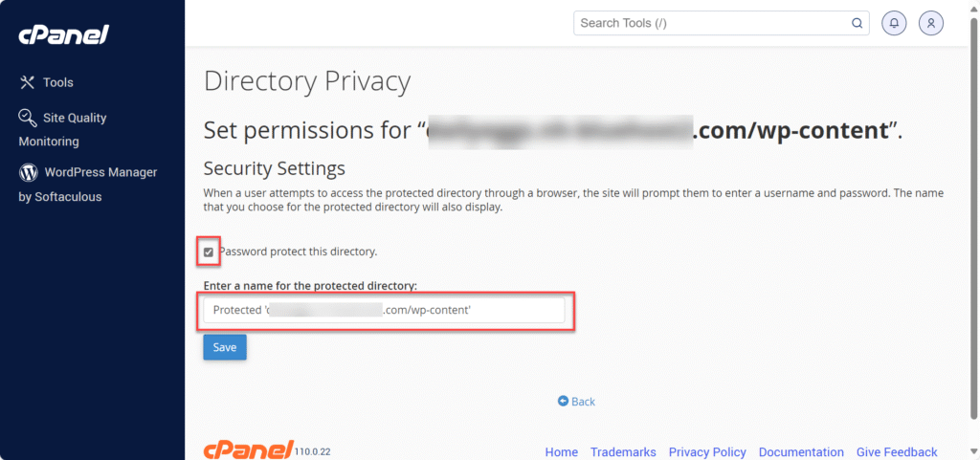Open Site Quality Monitoring in the sidebar
Screen dimensions: 980x460
pos(75,118)
